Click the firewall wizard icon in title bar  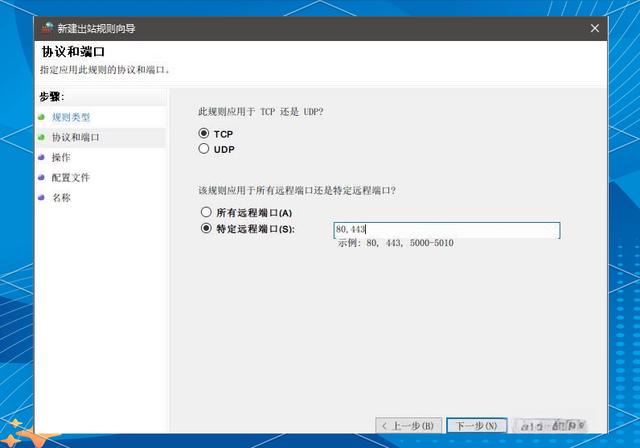point(48,28)
